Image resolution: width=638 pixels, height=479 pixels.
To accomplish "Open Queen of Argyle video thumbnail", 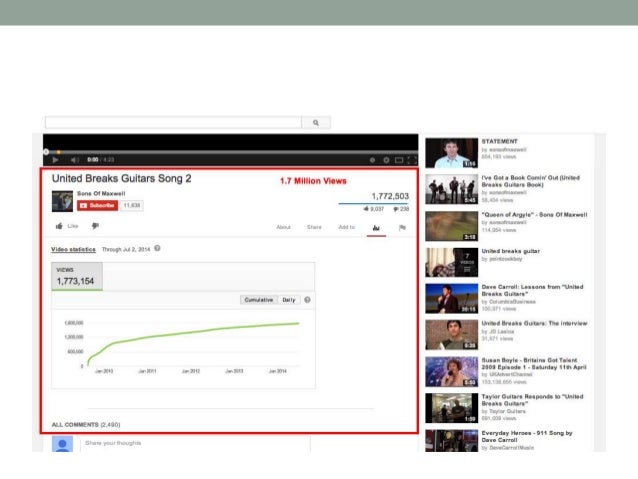I will [452, 226].
